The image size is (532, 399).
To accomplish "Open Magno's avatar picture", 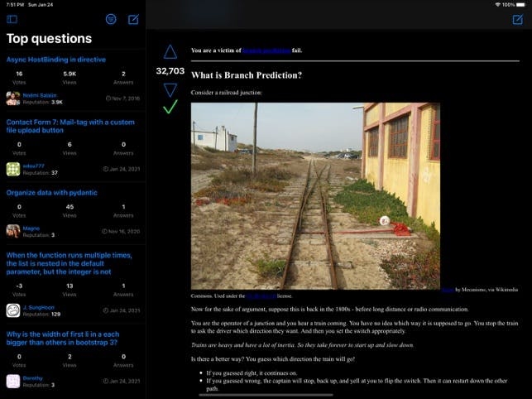I will coord(13,231).
